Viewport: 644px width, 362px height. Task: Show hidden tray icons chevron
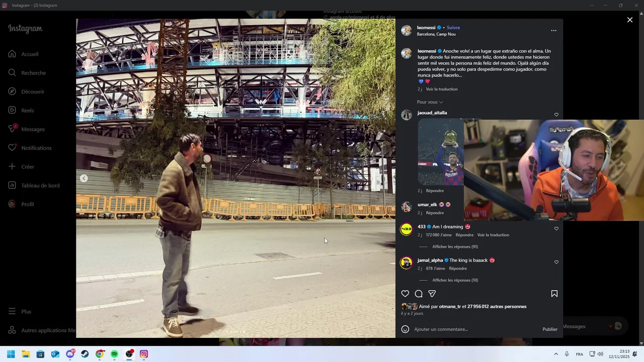tap(556, 354)
